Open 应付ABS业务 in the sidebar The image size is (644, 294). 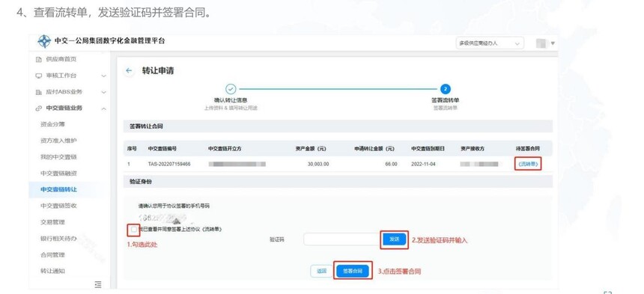[64, 92]
